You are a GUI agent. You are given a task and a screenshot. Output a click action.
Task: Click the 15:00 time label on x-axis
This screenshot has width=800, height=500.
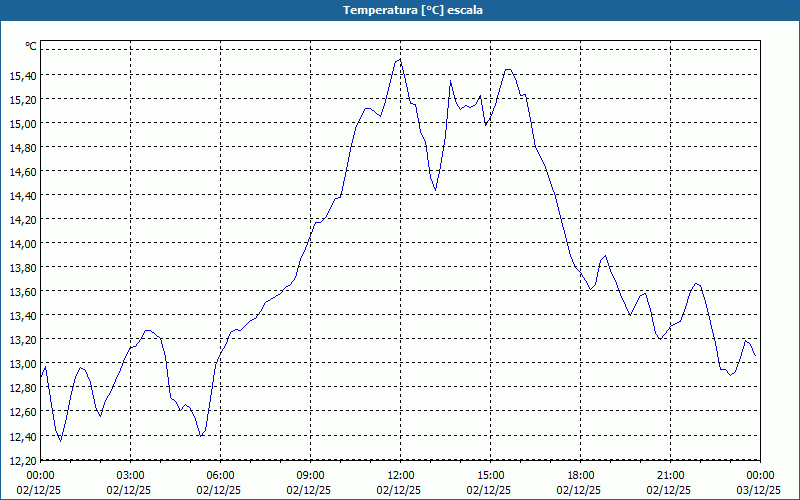pos(490,475)
